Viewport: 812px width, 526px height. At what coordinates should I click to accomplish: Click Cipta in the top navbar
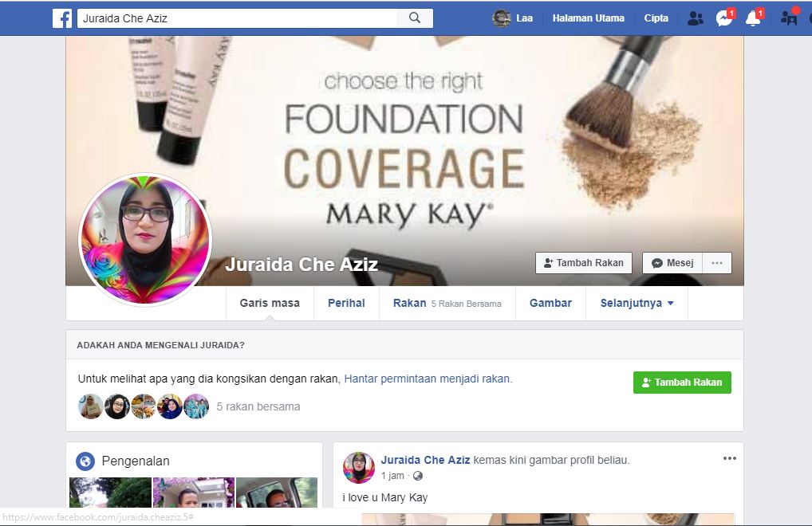pos(656,18)
